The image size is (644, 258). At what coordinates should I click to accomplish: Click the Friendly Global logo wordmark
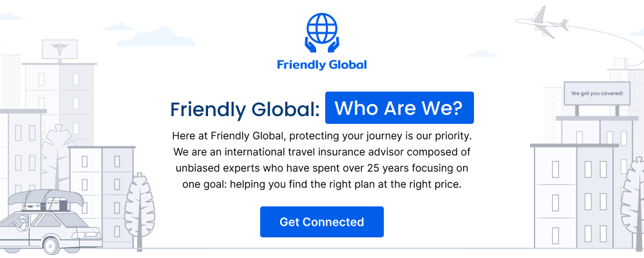click(x=321, y=65)
